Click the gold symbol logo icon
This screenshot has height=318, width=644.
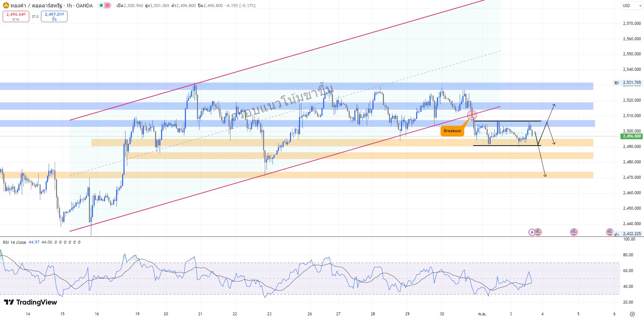6,5
